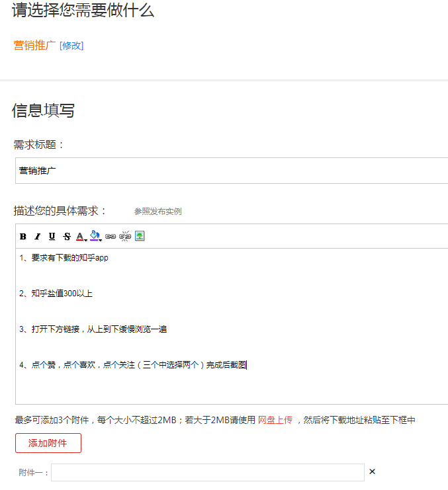The image size is (448, 490).
Task: Open the 参照发布实例 example link
Action: [157, 212]
